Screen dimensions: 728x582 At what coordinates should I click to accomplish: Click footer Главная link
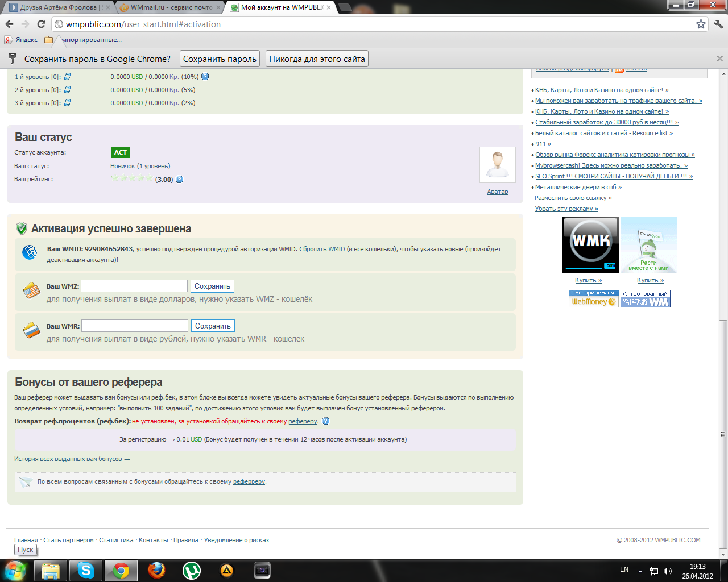pyautogui.click(x=26, y=540)
